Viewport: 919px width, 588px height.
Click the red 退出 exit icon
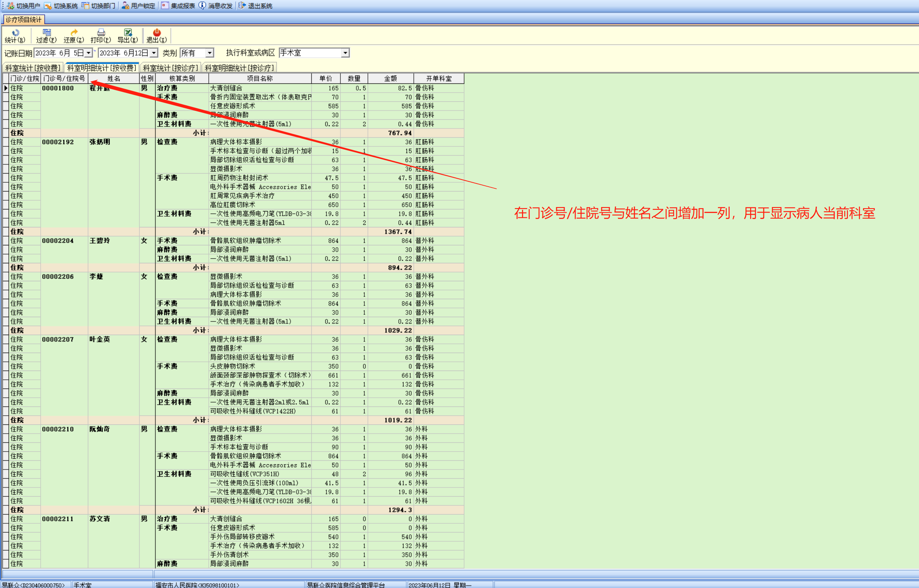[x=156, y=33]
